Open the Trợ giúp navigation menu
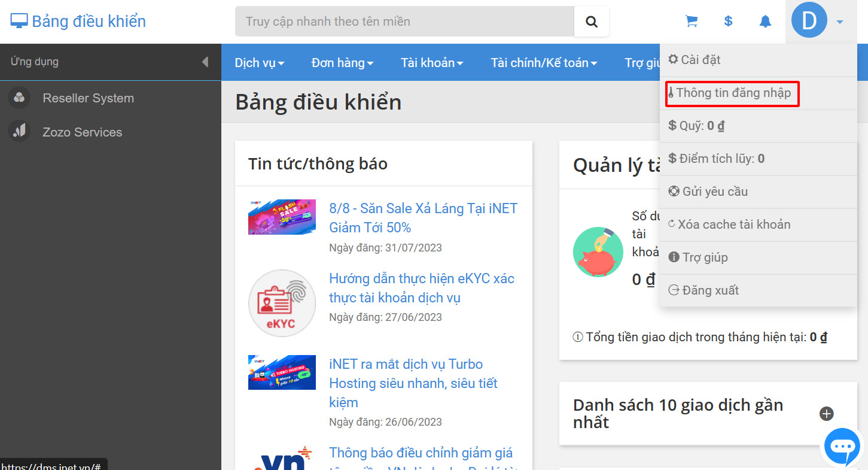The height and width of the screenshot is (470, 868). pyautogui.click(x=642, y=62)
